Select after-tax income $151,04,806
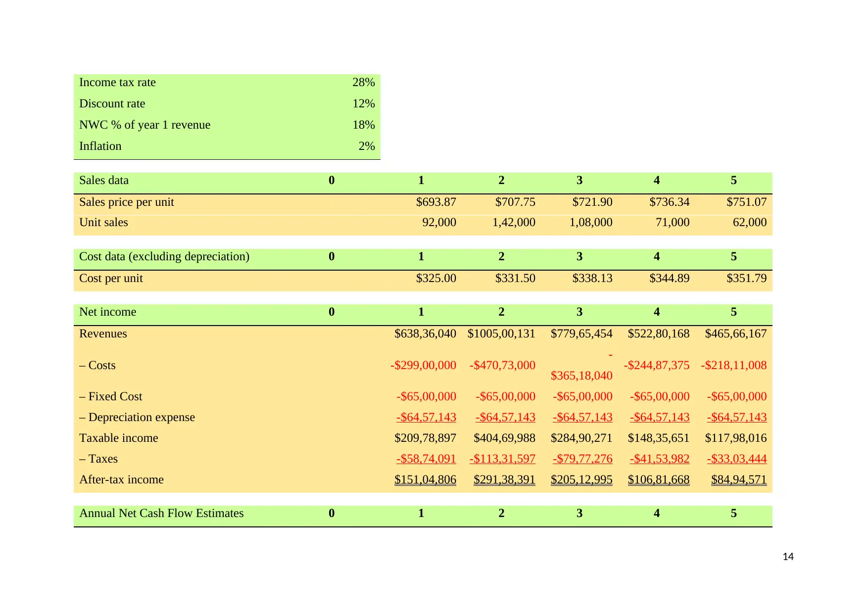Image resolution: width=868 pixels, height=614 pixels. tap(425, 479)
